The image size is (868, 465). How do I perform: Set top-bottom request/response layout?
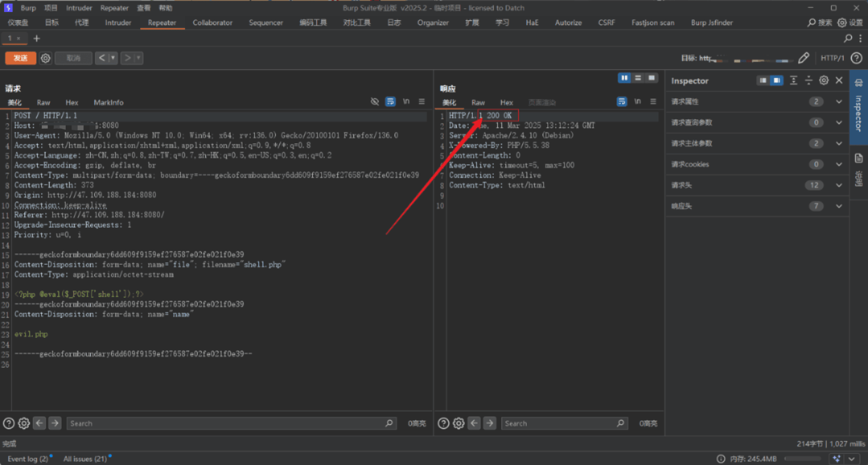pyautogui.click(x=638, y=78)
